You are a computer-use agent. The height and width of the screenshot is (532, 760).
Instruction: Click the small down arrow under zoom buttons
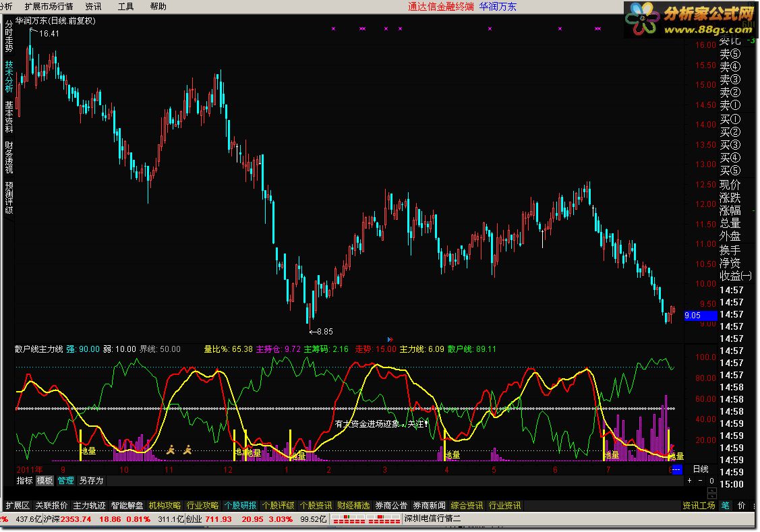(711, 497)
